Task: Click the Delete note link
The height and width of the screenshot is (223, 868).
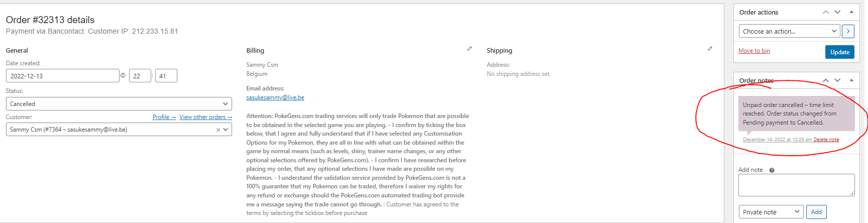Action: pyautogui.click(x=826, y=140)
